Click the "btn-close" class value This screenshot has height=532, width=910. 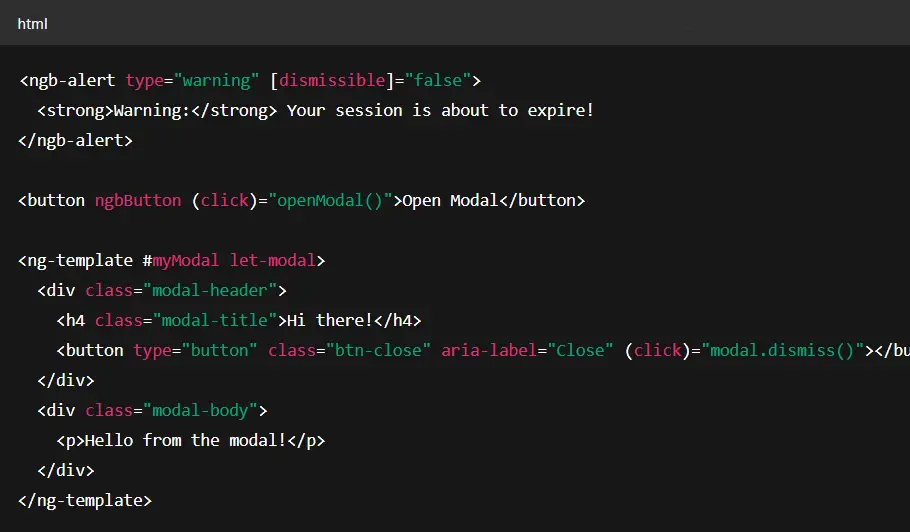tap(378, 350)
